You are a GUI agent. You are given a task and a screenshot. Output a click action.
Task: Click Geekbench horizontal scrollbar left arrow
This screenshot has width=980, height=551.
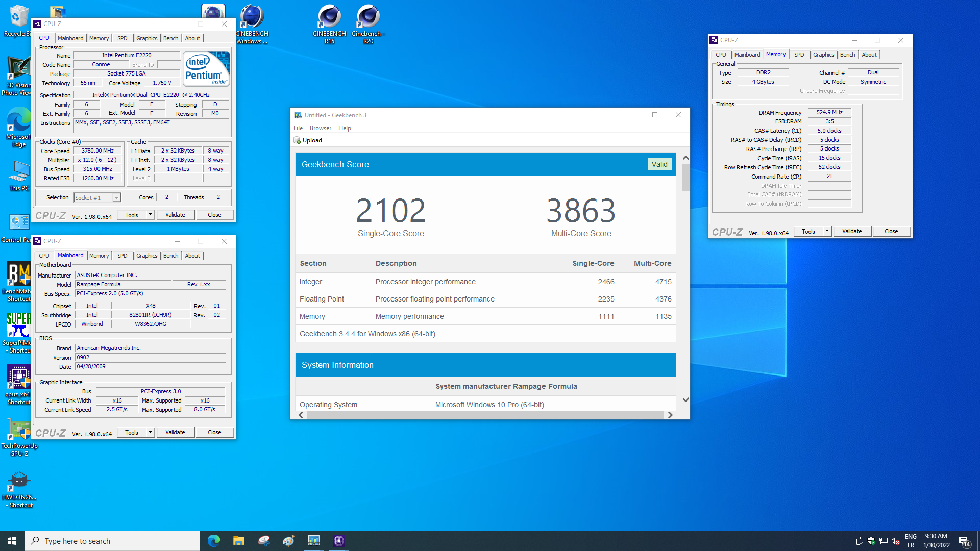point(301,415)
